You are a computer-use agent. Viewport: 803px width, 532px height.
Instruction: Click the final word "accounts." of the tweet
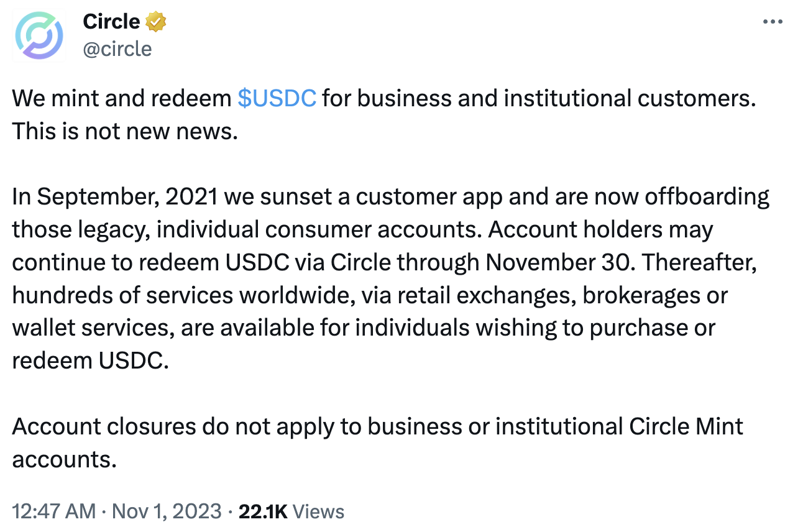point(65,459)
